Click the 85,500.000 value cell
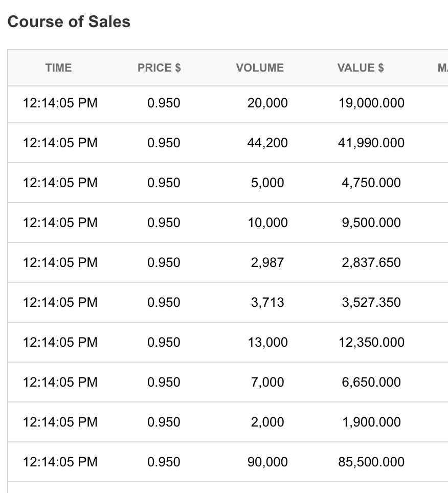The image size is (448, 493). pyautogui.click(x=371, y=462)
